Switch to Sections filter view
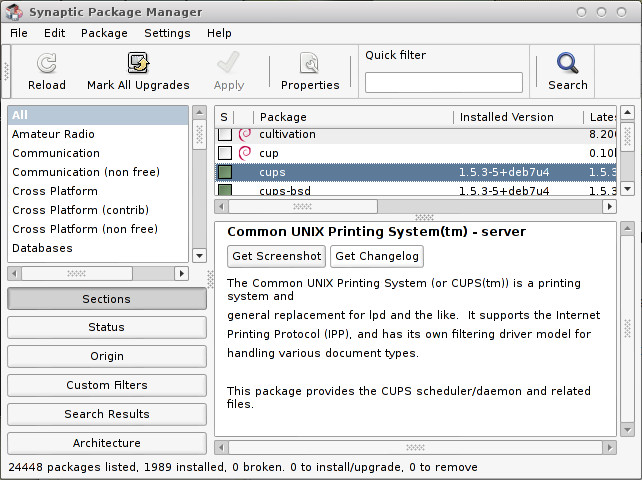 (x=106, y=299)
